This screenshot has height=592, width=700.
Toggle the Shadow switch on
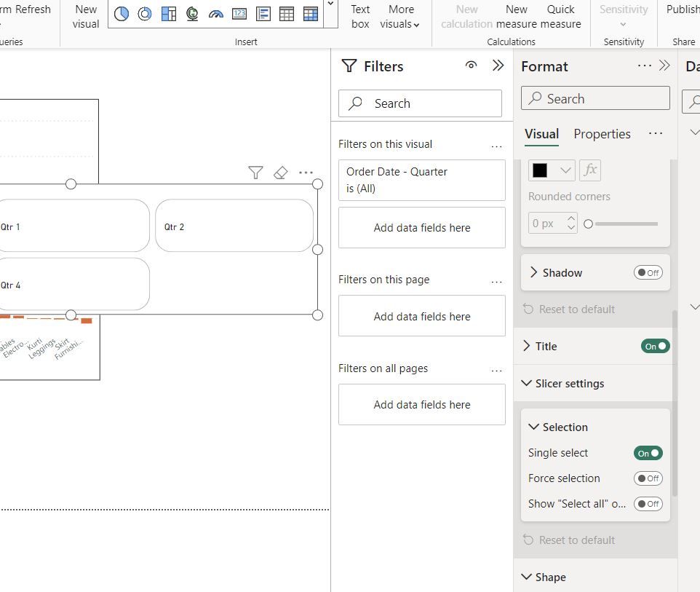point(648,272)
